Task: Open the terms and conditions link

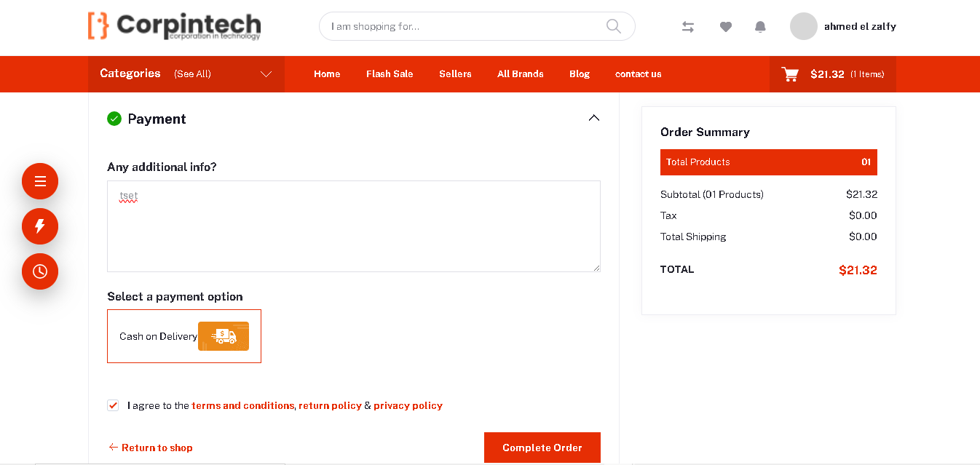Action: click(x=243, y=405)
